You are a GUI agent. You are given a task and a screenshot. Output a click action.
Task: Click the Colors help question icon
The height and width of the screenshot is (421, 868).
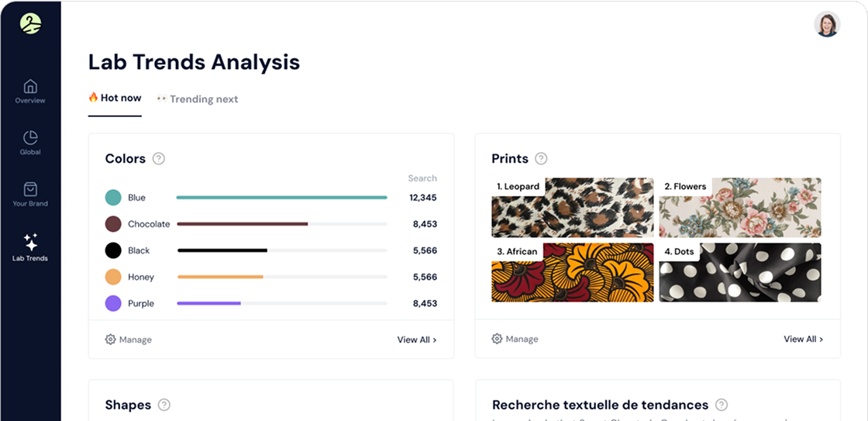159,159
